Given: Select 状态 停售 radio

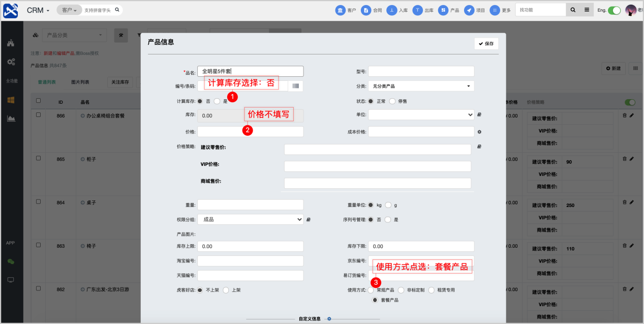Looking at the screenshot, I should [x=392, y=101].
